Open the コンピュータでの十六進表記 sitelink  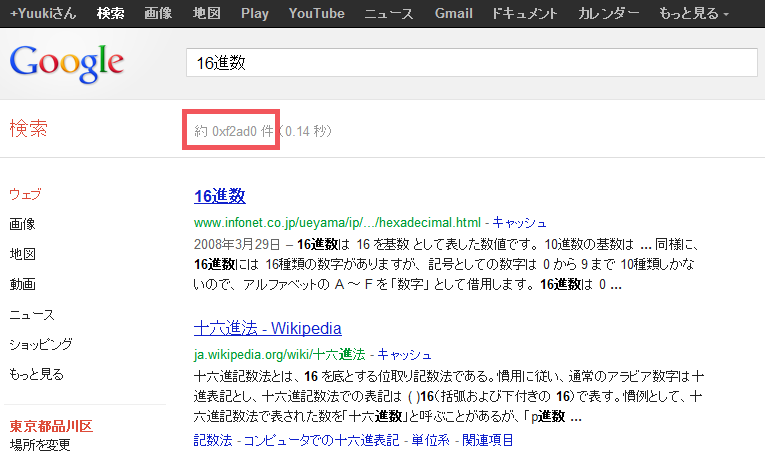[x=321, y=440]
